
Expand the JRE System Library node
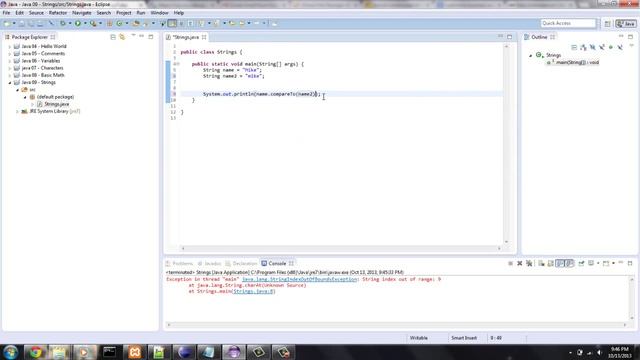click(17, 111)
